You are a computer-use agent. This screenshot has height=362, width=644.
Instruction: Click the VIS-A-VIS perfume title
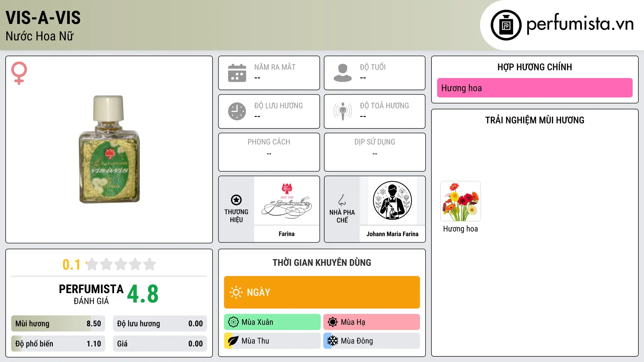pos(43,18)
